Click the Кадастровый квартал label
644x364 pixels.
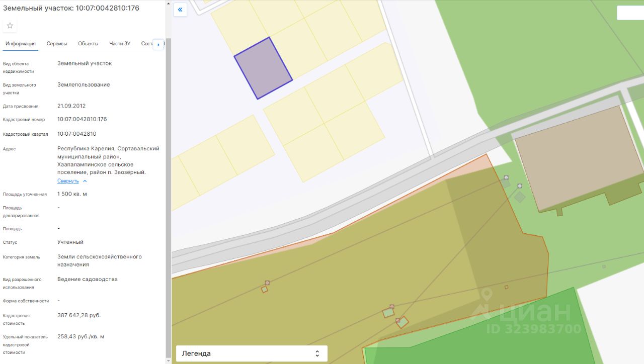[26, 134]
